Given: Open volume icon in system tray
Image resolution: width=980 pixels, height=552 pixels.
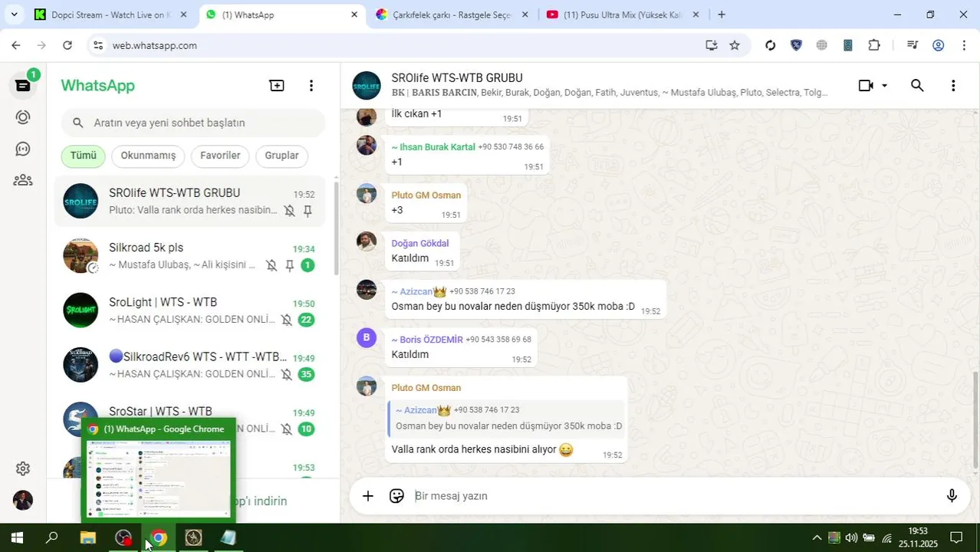Looking at the screenshot, I should coord(850,538).
